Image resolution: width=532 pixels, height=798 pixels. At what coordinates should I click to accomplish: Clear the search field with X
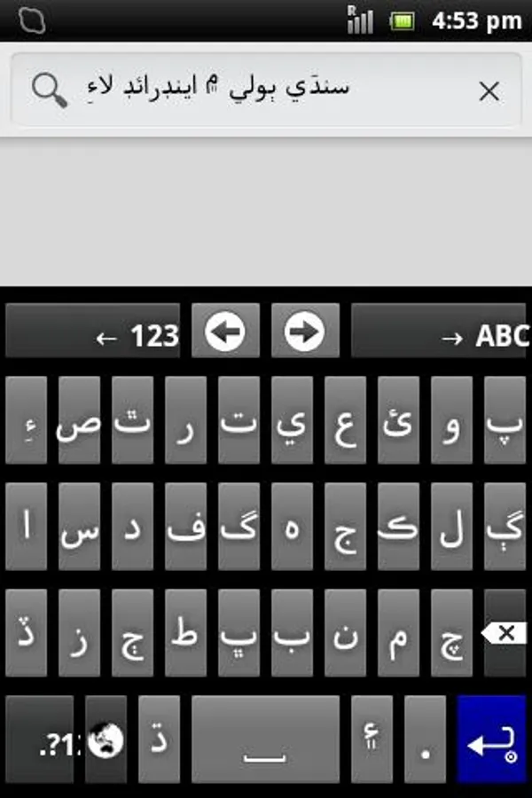click(x=489, y=91)
